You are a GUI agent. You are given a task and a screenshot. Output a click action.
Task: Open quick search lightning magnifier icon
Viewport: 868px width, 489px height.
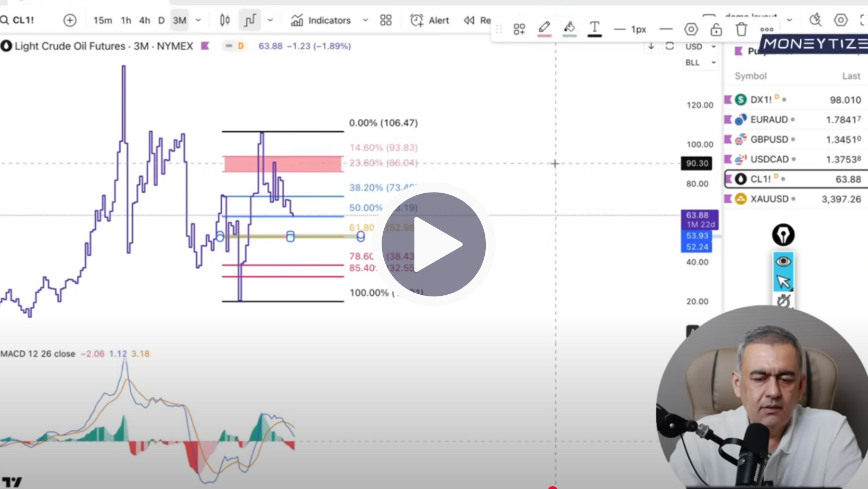click(815, 20)
